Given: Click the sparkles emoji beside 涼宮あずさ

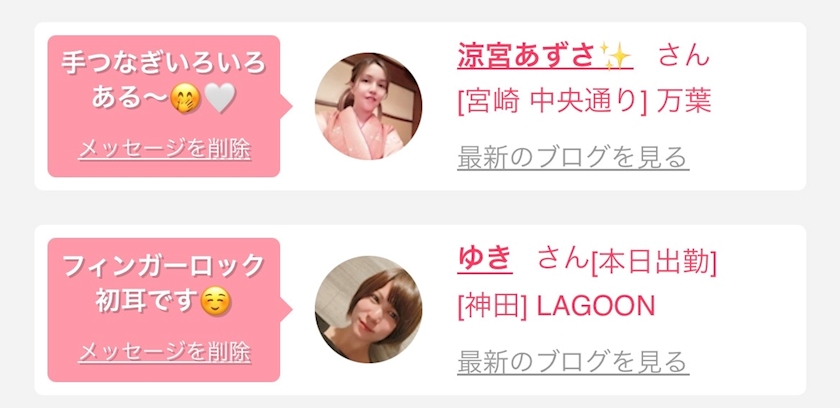Looking at the screenshot, I should pyautogui.click(x=615, y=56).
